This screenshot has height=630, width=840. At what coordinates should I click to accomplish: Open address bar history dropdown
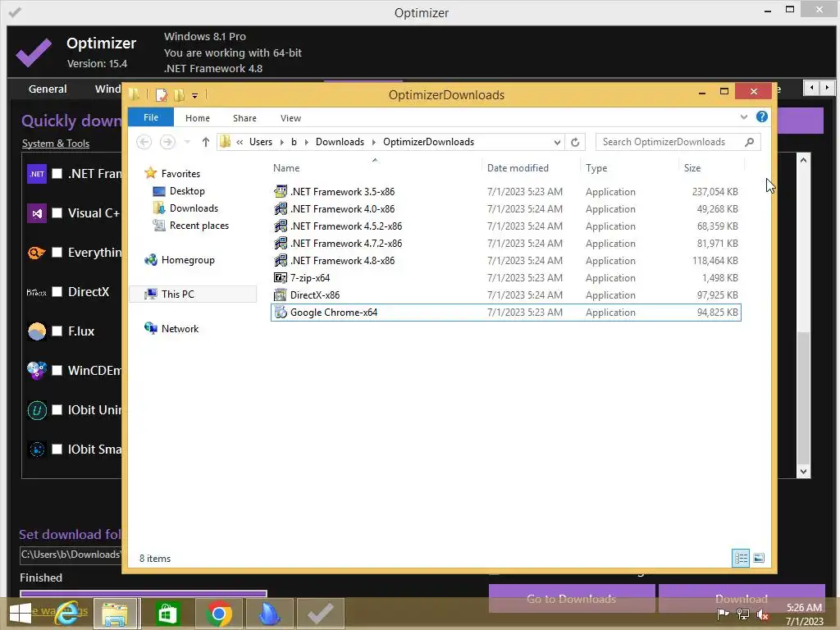(557, 142)
